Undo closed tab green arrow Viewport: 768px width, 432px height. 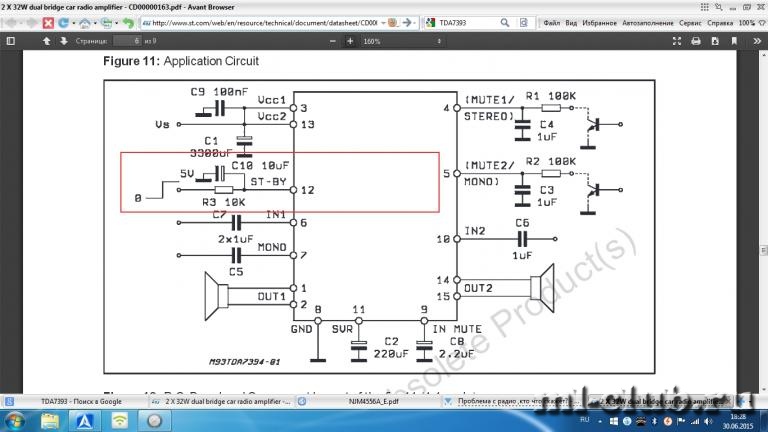tap(128, 23)
